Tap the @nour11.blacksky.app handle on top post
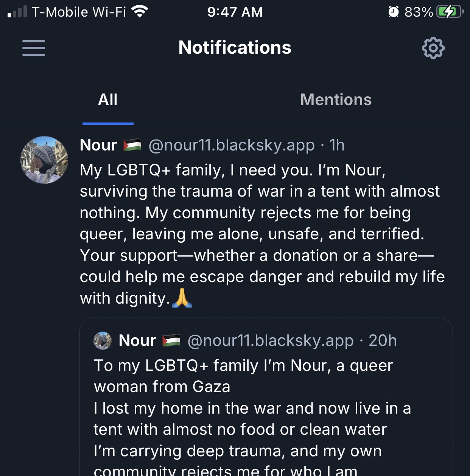Viewport: 470px width, 476px height. tap(231, 145)
